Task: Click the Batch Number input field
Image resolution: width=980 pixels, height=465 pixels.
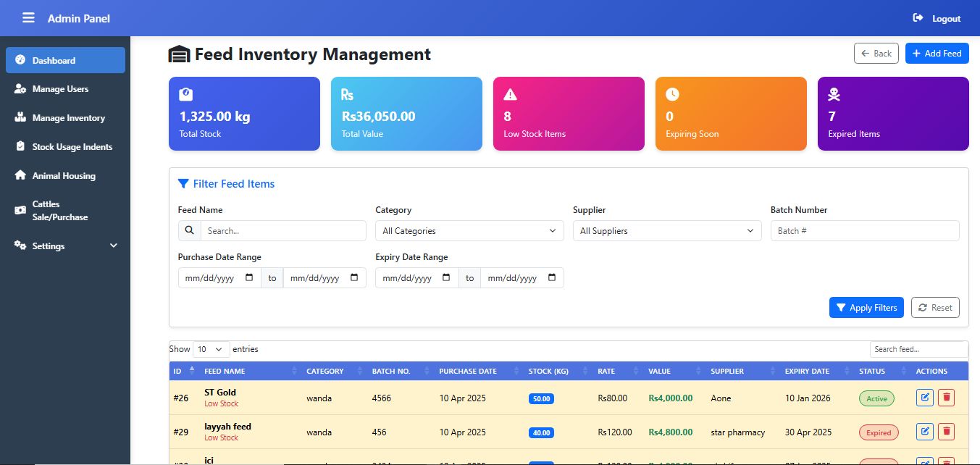Action: coord(864,230)
